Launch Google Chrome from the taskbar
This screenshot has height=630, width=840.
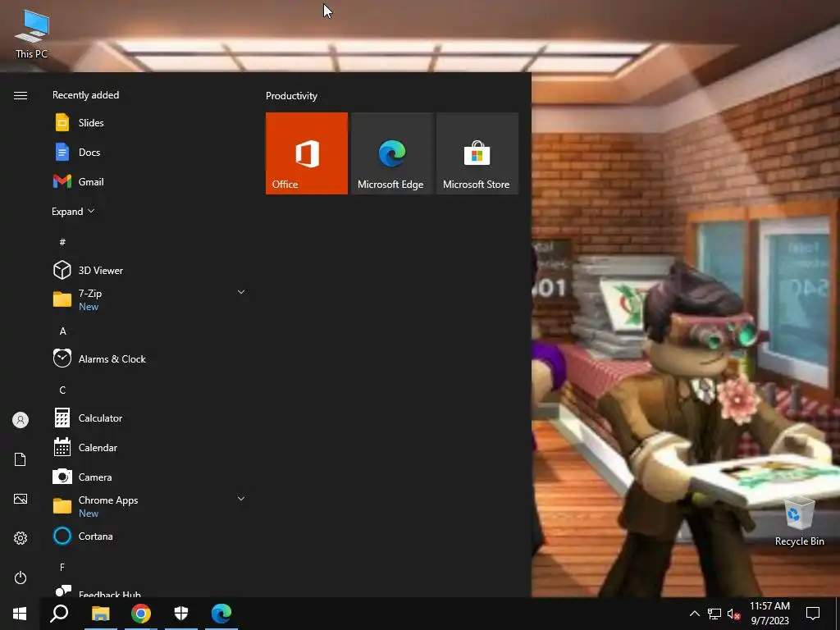coord(141,614)
